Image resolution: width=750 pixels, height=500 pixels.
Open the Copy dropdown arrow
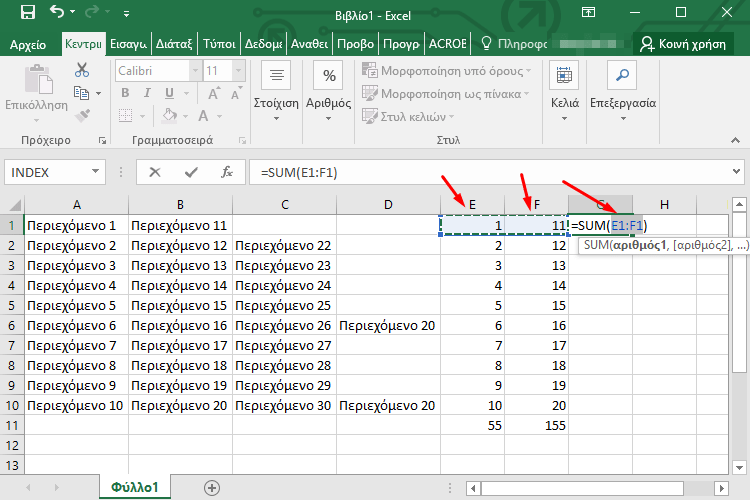(x=99, y=93)
